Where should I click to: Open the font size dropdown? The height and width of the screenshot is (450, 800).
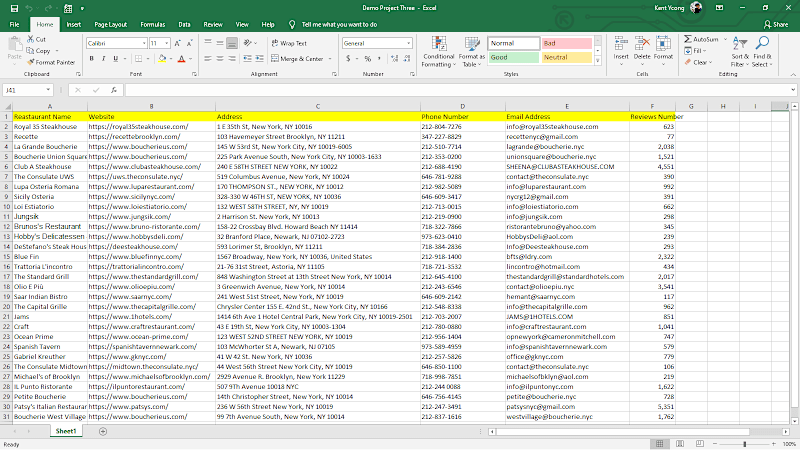tap(166, 43)
